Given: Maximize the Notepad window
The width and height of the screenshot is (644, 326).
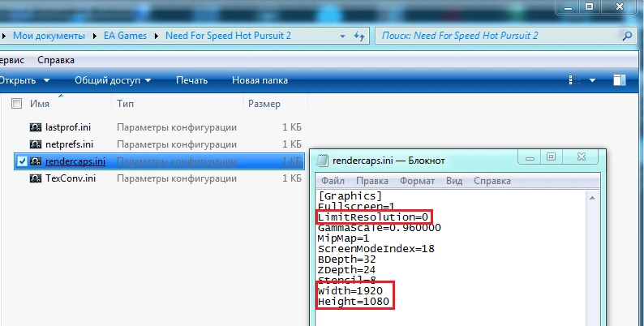Looking at the screenshot, I should (552, 157).
